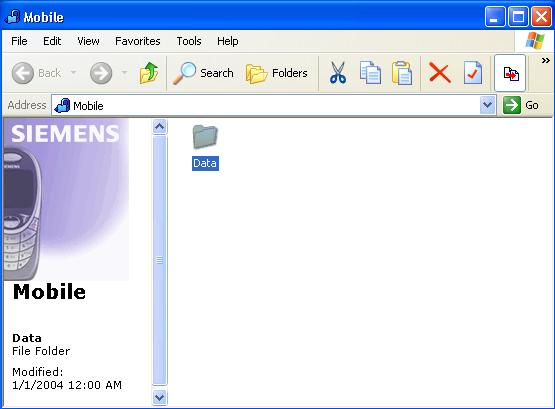Open the Tools menu
This screenshot has height=409, width=555.
tap(189, 41)
